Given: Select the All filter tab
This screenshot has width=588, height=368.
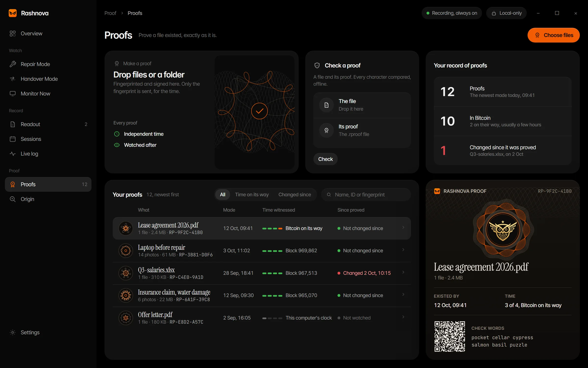Looking at the screenshot, I should click(222, 195).
